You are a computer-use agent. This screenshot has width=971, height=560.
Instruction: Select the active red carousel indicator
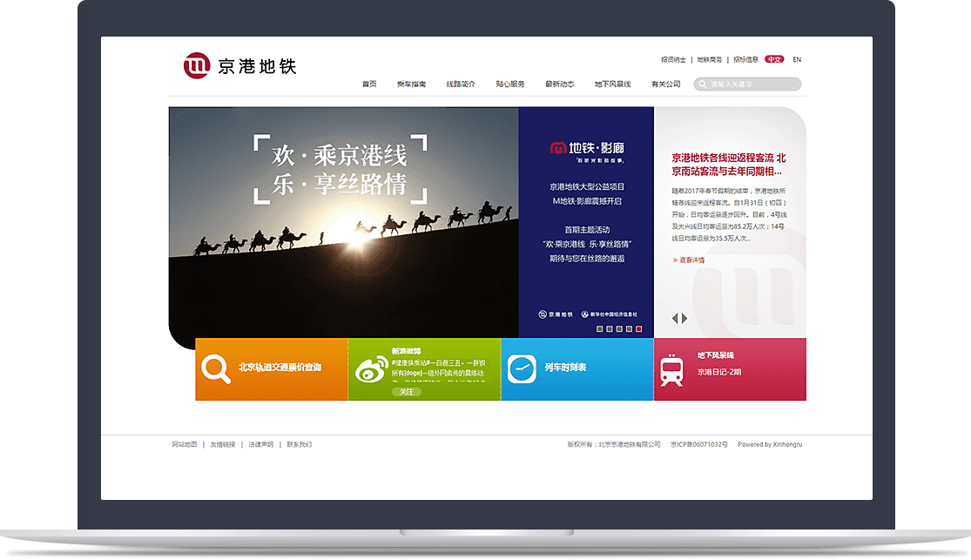coord(638,329)
